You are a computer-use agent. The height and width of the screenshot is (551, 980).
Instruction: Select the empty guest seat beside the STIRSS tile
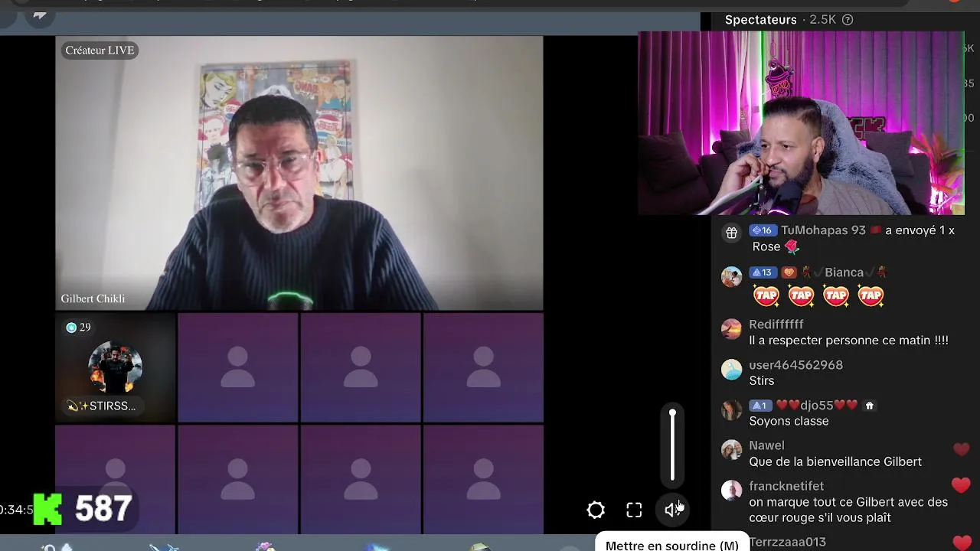(238, 367)
